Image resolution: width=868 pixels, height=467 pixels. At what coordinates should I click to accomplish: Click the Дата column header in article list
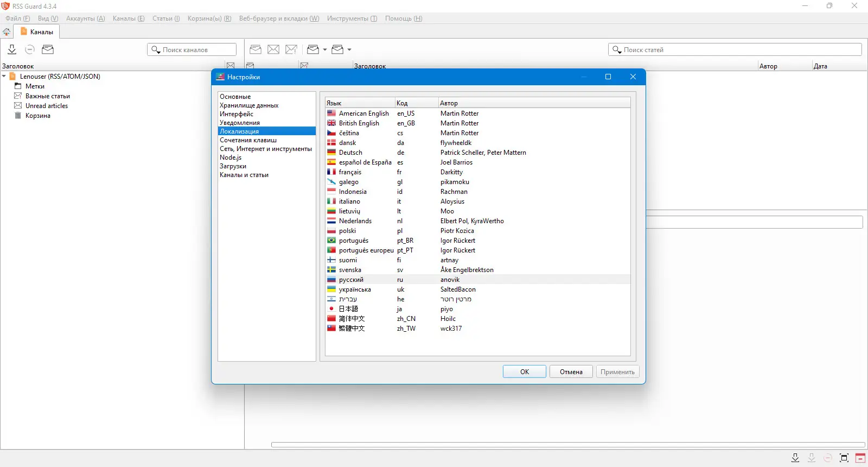[839, 66]
